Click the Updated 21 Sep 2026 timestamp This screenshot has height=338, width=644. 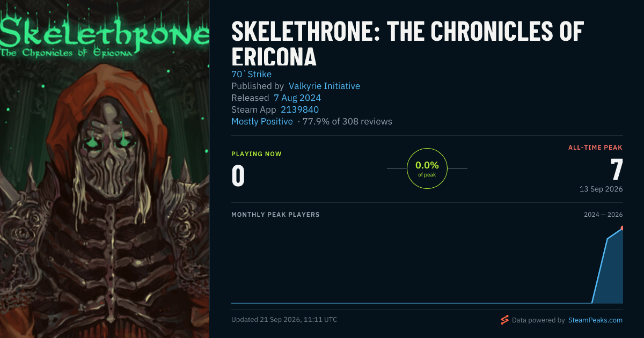pyautogui.click(x=284, y=319)
